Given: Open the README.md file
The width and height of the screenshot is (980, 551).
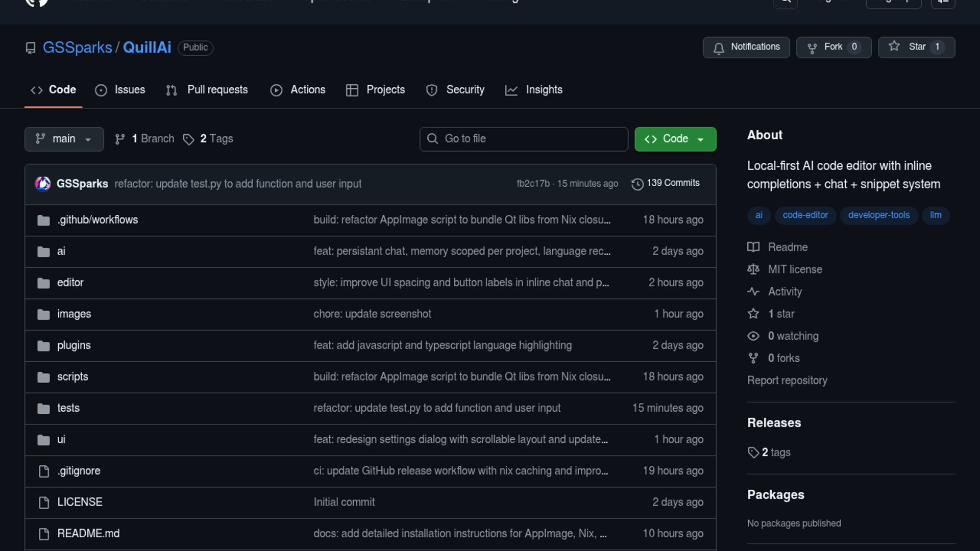Looking at the screenshot, I should [88, 534].
